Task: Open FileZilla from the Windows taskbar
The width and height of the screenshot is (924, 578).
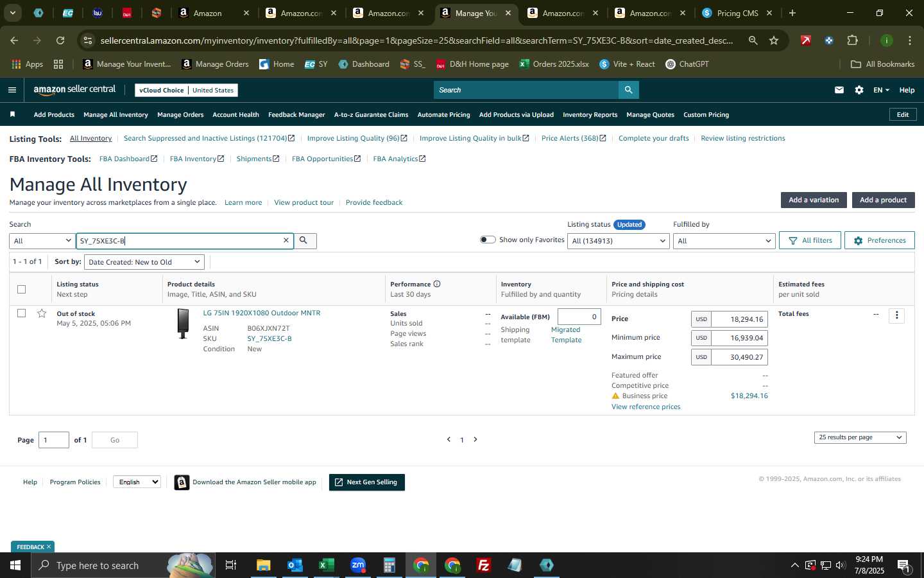Action: [x=484, y=565]
